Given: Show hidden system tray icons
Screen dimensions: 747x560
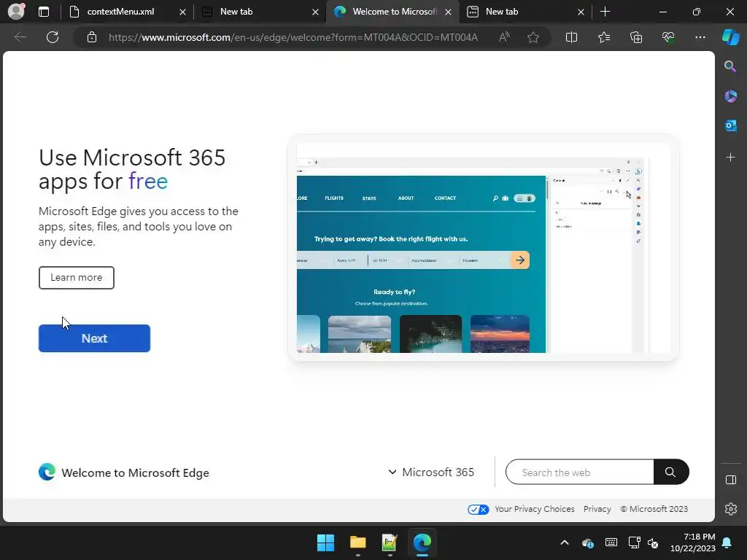Looking at the screenshot, I should 565,542.
